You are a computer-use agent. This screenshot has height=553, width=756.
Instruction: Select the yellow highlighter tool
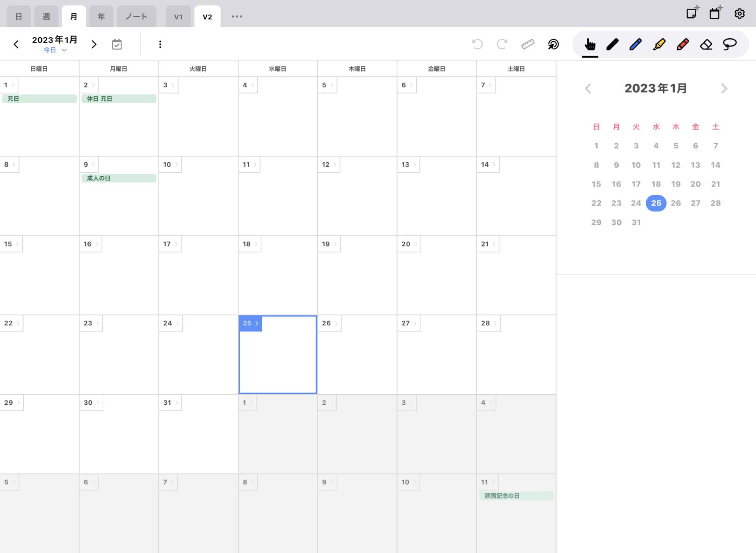[659, 44]
